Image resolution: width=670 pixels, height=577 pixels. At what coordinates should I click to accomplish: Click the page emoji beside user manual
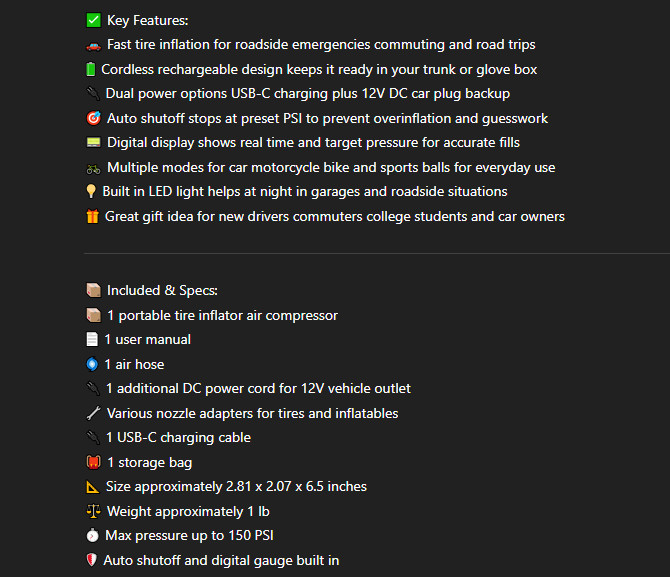tap(92, 339)
